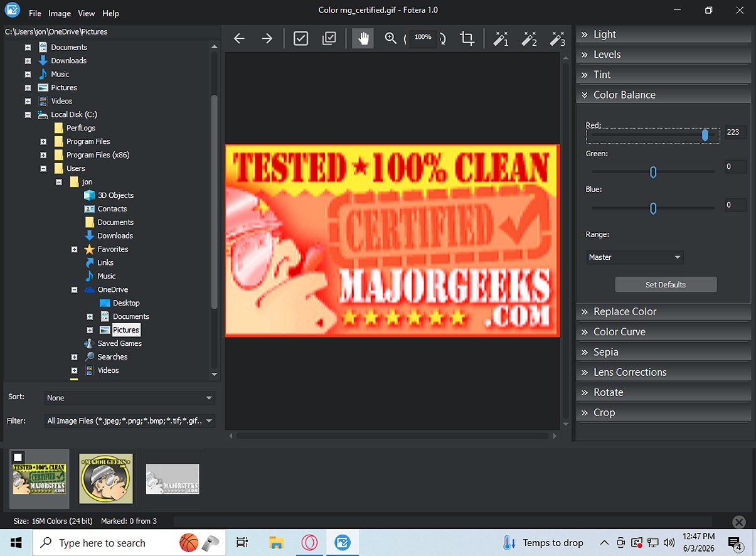Tick the checkbox on the first thumbnail
Viewport: 756px width, 556px height.
(18, 457)
